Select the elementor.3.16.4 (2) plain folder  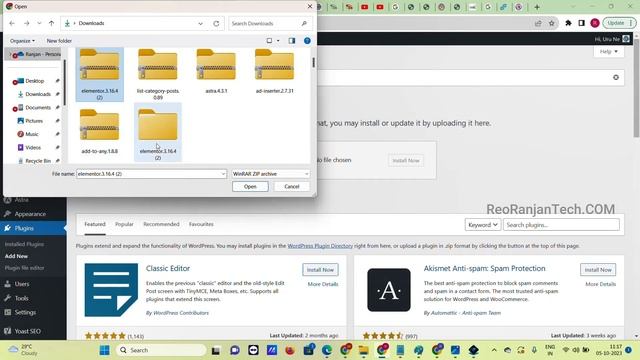pyautogui.click(x=158, y=132)
